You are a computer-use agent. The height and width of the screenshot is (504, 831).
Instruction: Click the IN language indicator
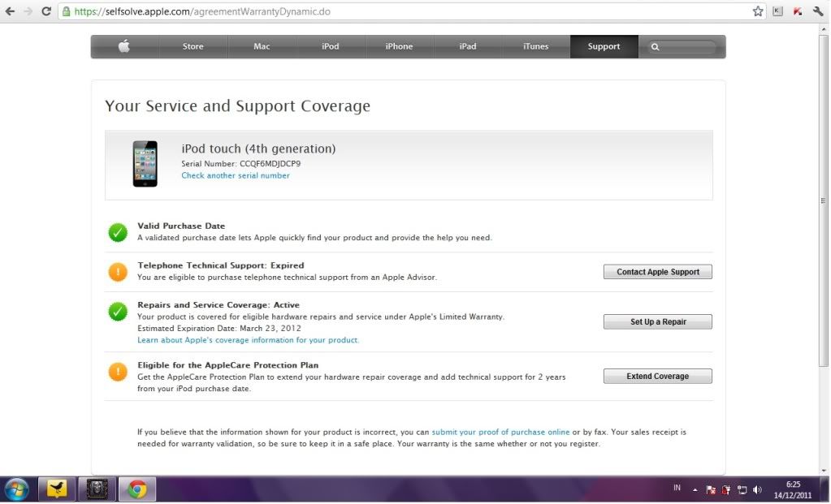677,488
